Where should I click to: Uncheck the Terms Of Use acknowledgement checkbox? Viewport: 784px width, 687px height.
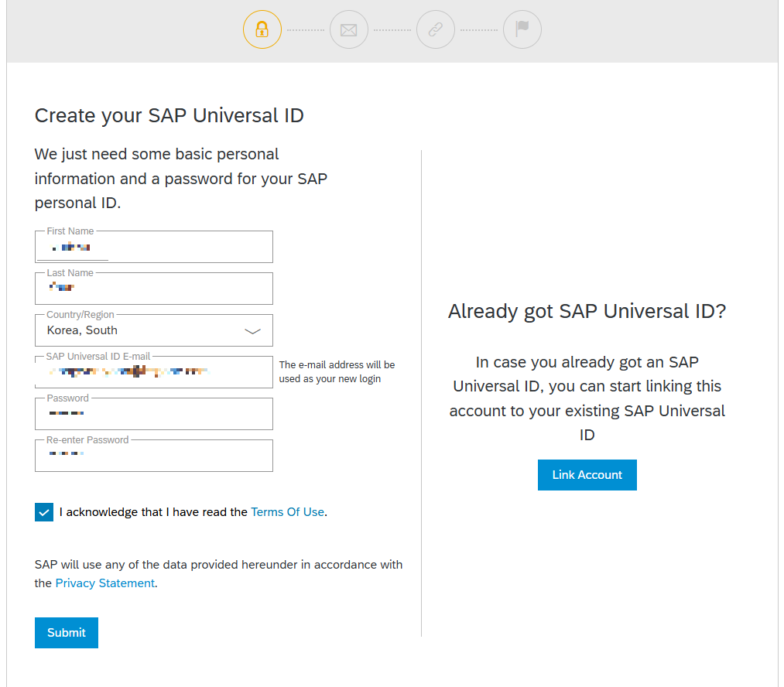tap(44, 512)
